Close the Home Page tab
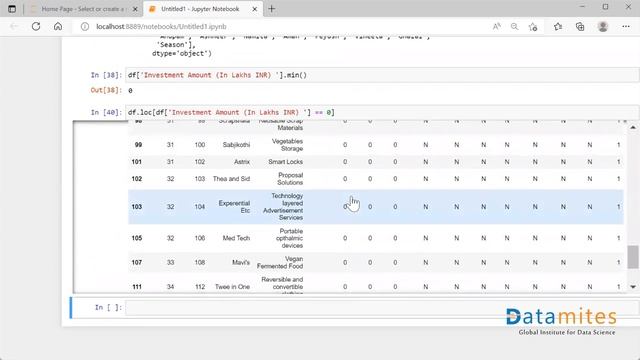Viewport: 640px width, 360px height. (135, 9)
